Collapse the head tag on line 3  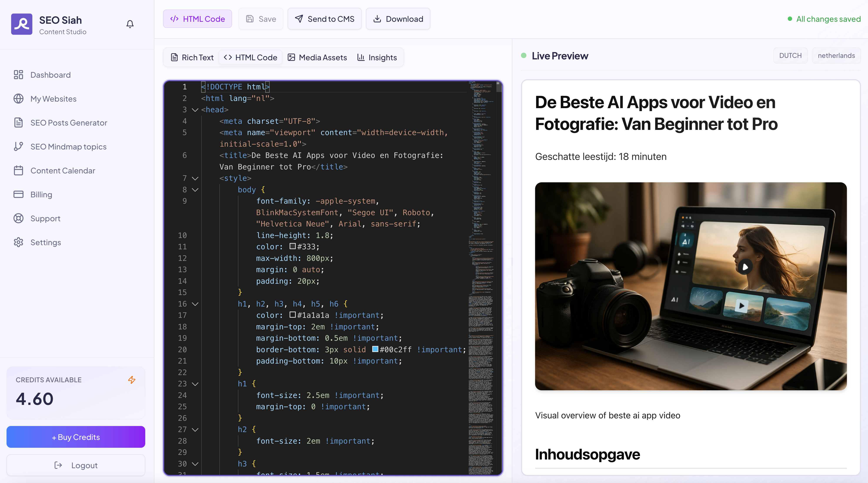click(195, 110)
